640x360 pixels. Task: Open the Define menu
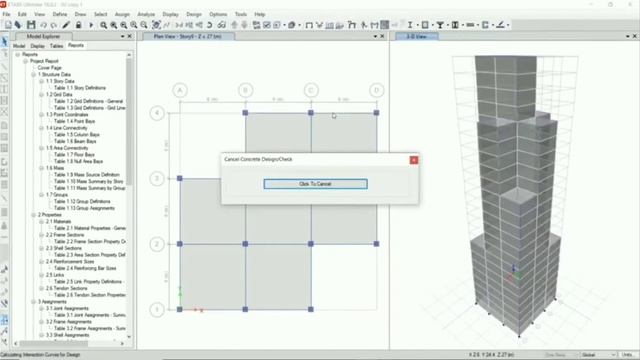click(60, 14)
